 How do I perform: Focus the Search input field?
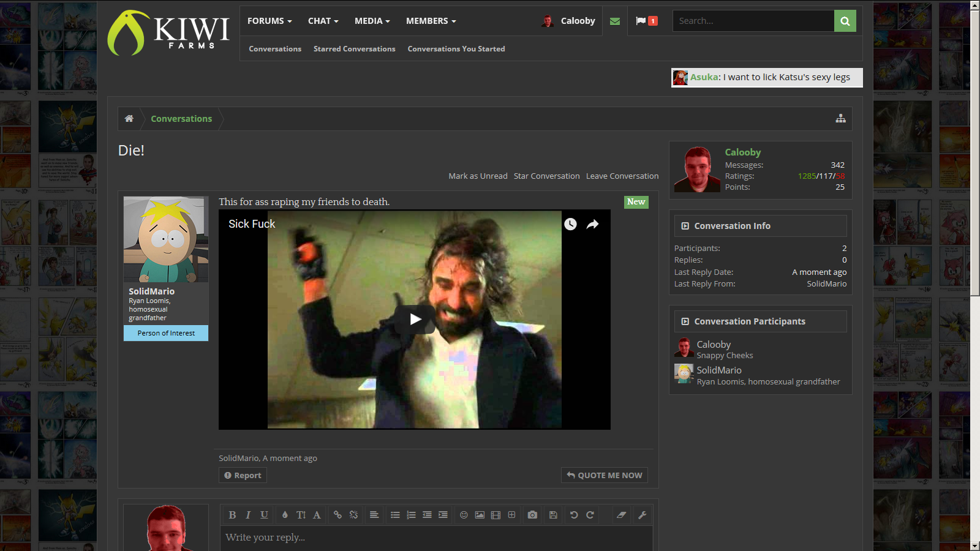pyautogui.click(x=753, y=21)
